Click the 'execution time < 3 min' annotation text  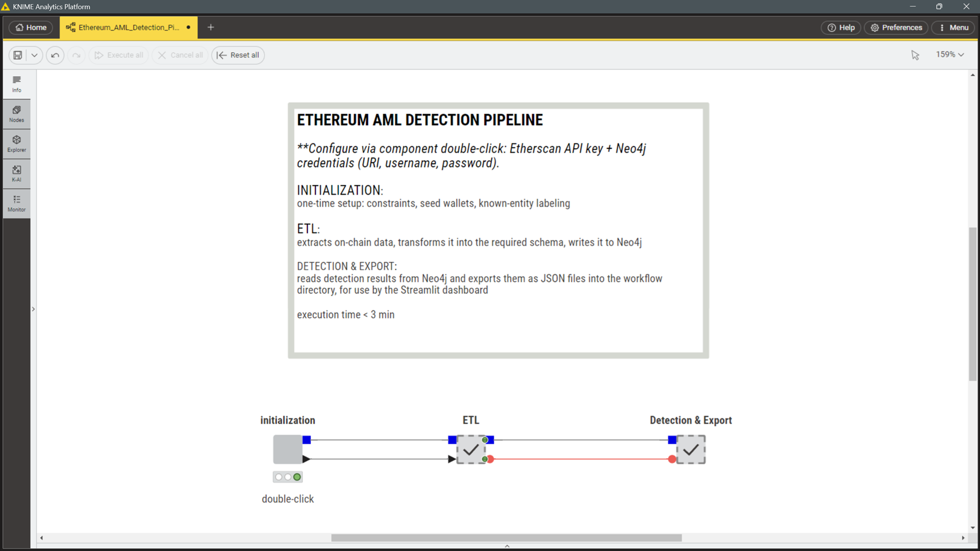[x=346, y=315]
